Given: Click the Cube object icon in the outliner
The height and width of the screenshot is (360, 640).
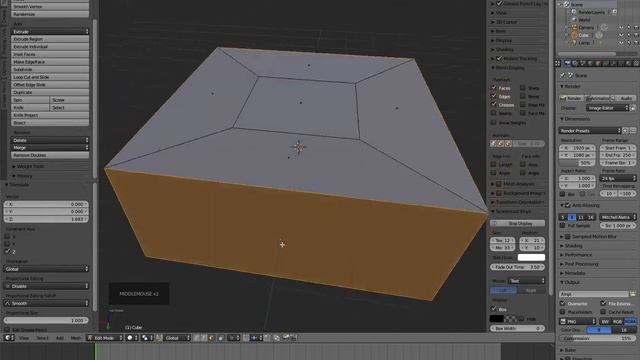Looking at the screenshot, I should pyautogui.click(x=574, y=35).
